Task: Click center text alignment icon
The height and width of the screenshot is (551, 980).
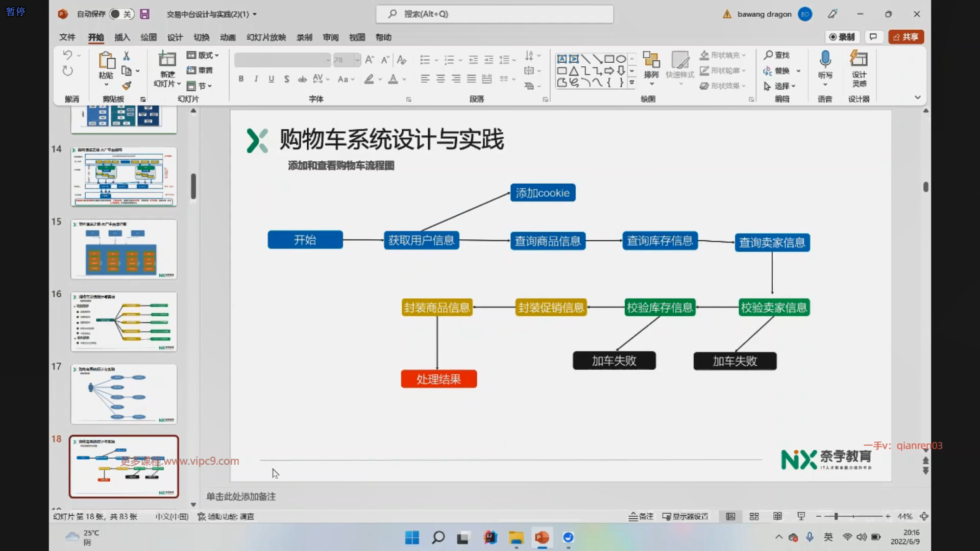Action: click(x=440, y=79)
